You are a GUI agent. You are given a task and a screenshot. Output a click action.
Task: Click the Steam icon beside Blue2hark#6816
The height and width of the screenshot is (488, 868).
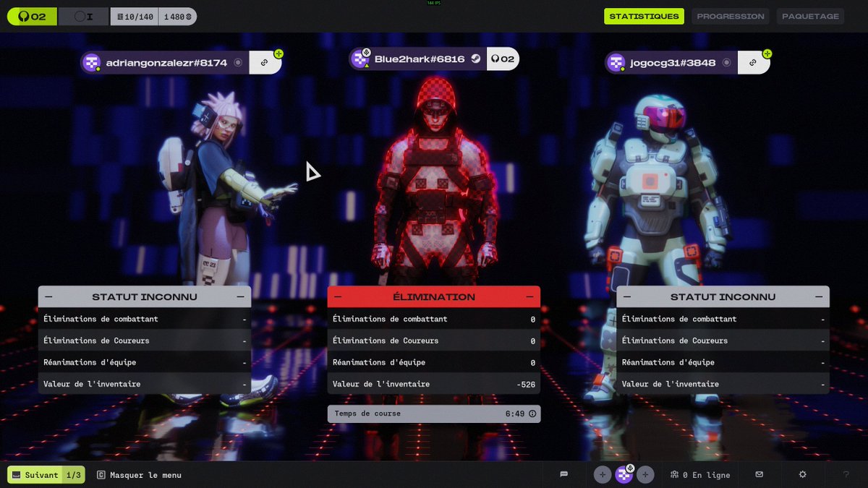(476, 59)
